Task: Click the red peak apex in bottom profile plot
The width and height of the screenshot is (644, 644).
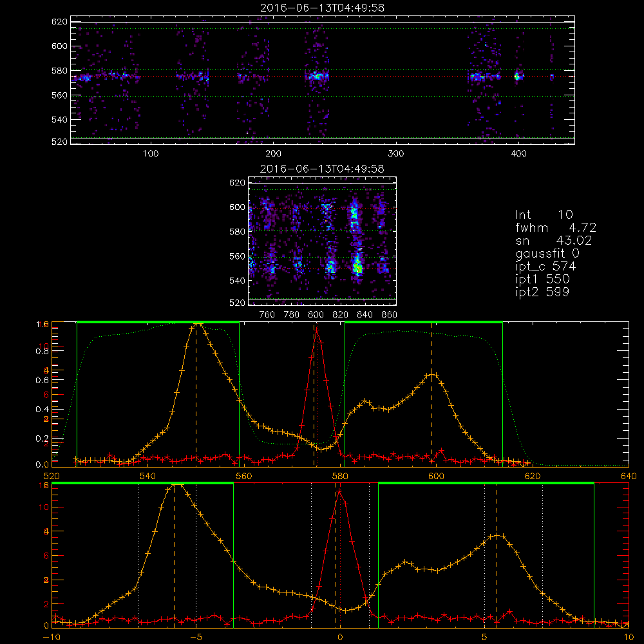Action: click(339, 491)
